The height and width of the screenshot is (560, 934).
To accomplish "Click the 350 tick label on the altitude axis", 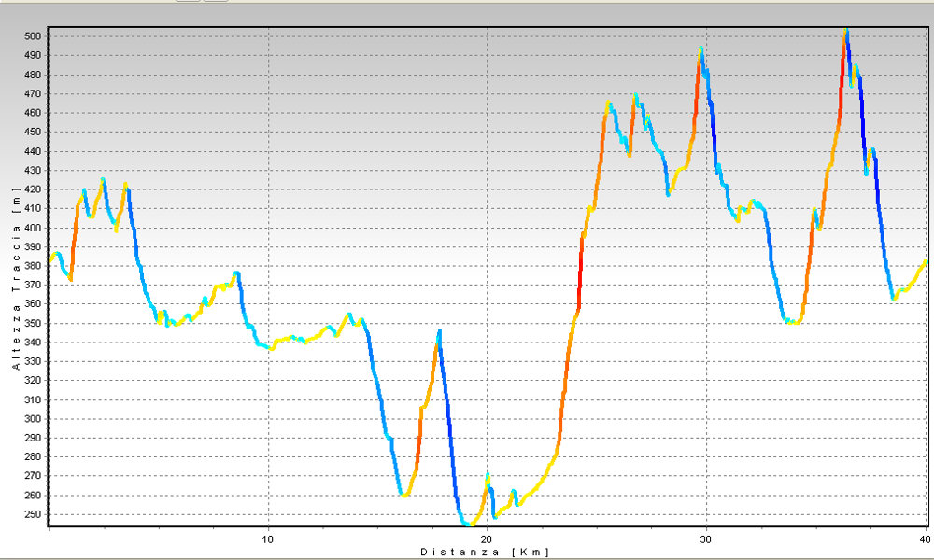I will point(33,323).
